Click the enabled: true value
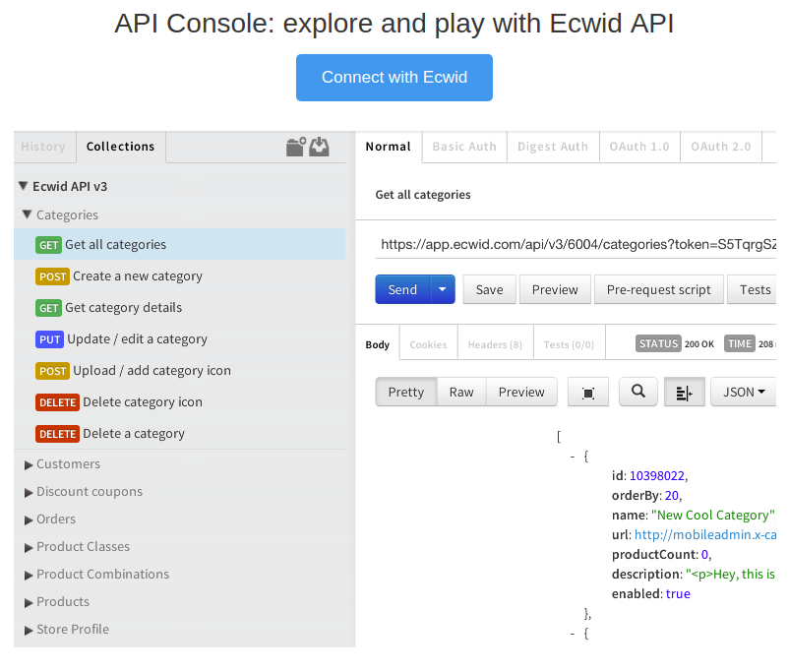Image resolution: width=789 pixels, height=672 pixels. coord(678,594)
